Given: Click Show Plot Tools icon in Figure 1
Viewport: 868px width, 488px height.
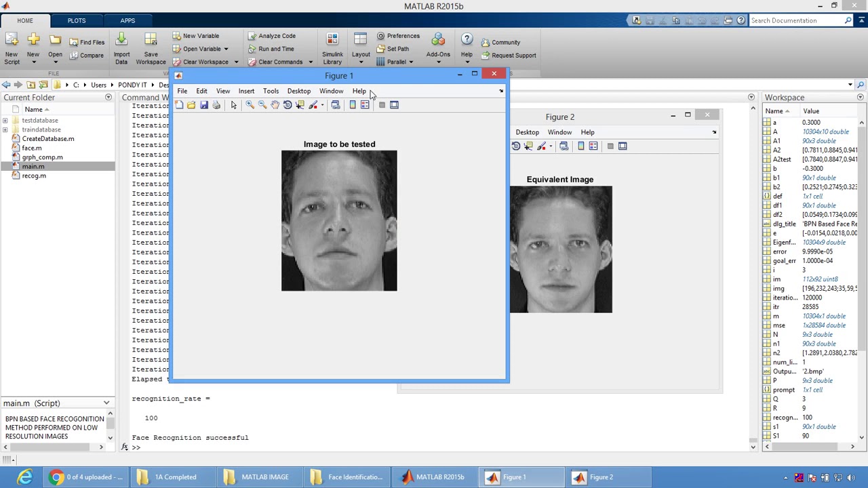Looking at the screenshot, I should click(x=394, y=105).
